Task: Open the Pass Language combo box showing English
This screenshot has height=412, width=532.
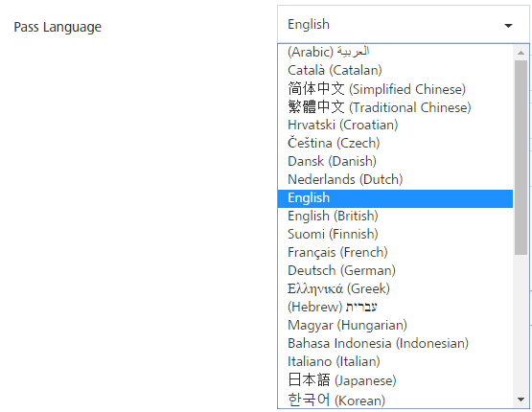Action: tap(403, 24)
